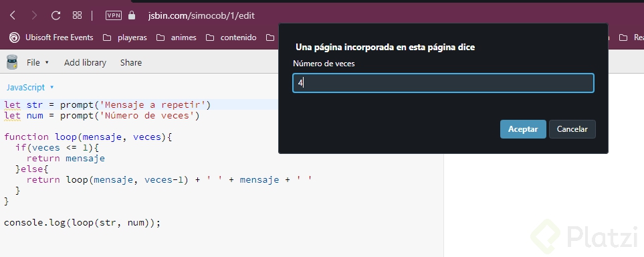Open the Share menu
Viewport: 644px width, 257px height.
click(131, 62)
